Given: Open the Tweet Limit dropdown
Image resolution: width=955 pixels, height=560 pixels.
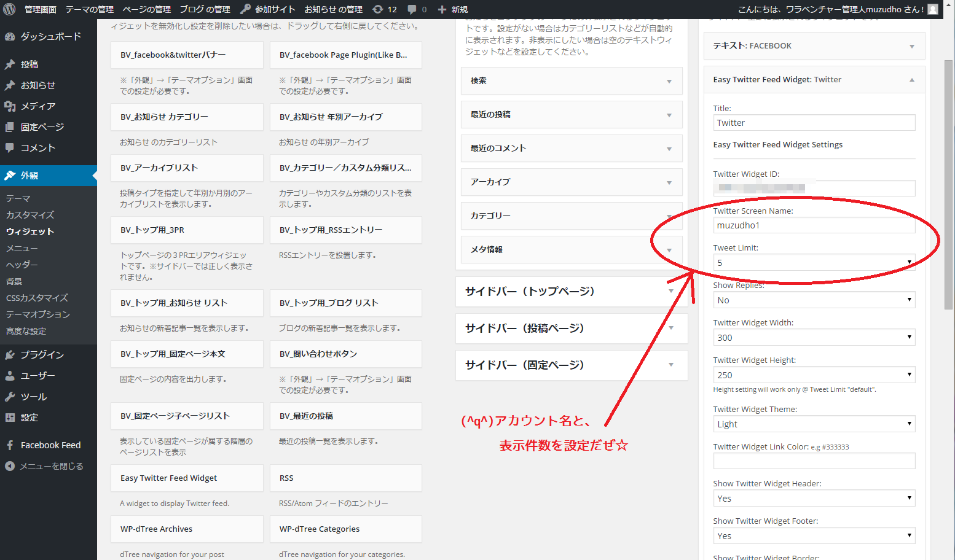Looking at the screenshot, I should [814, 262].
